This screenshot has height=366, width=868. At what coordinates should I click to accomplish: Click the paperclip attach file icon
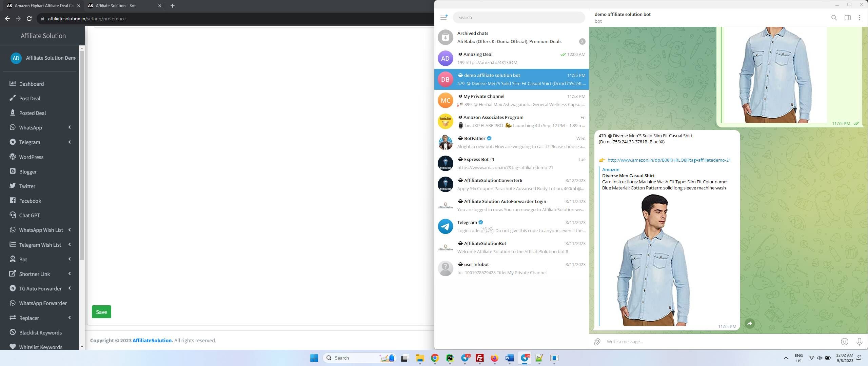point(597,342)
